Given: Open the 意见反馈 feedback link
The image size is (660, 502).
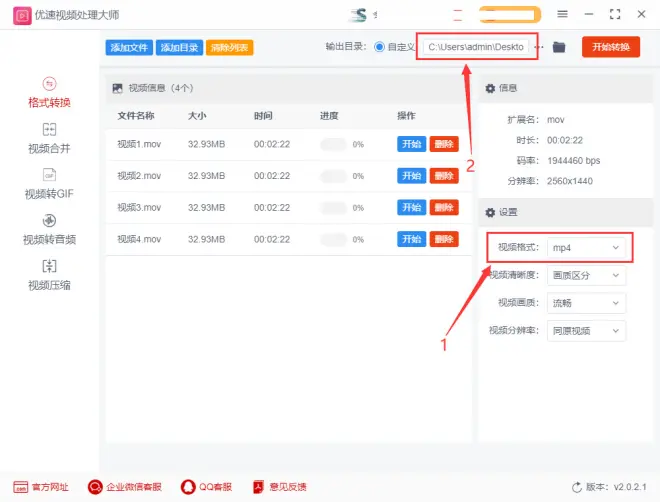Looking at the screenshot, I should 279,487.
